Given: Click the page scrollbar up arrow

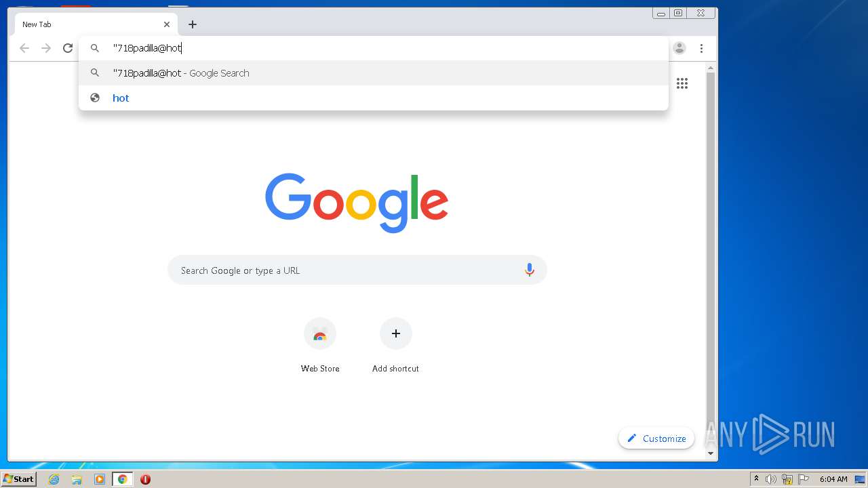Looking at the screenshot, I should point(711,68).
